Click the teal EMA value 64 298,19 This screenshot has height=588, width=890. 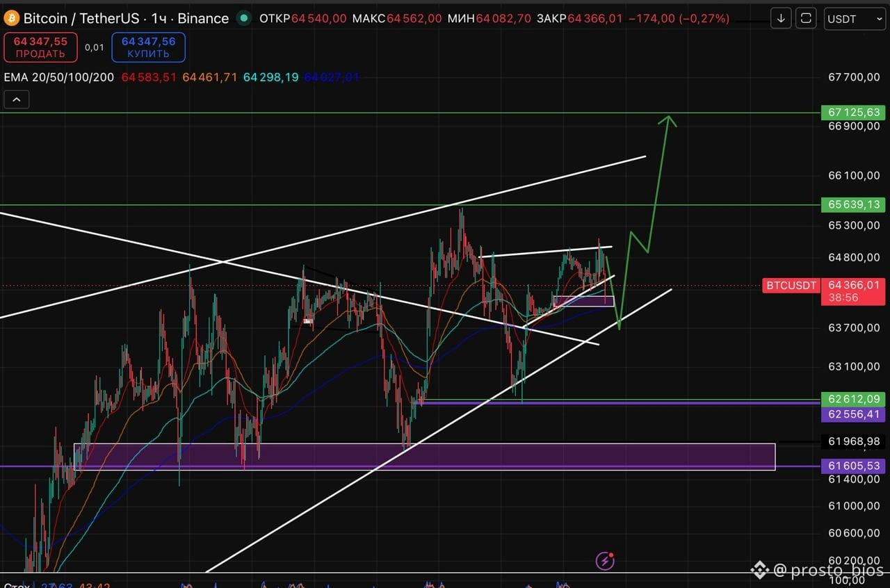tap(271, 77)
